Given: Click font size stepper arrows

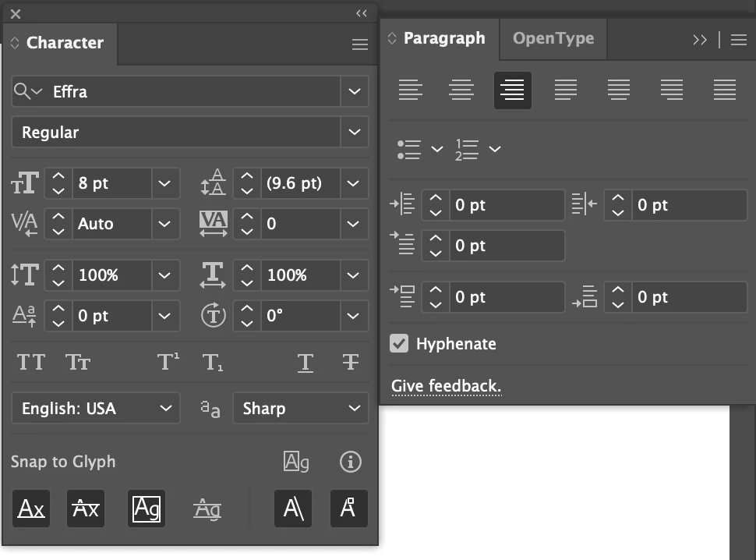Looking at the screenshot, I should coord(58,183).
